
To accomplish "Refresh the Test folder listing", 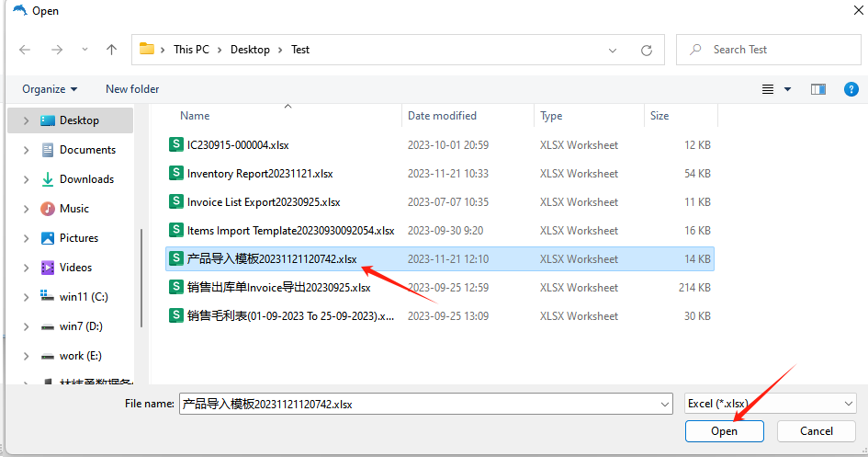I will [647, 50].
